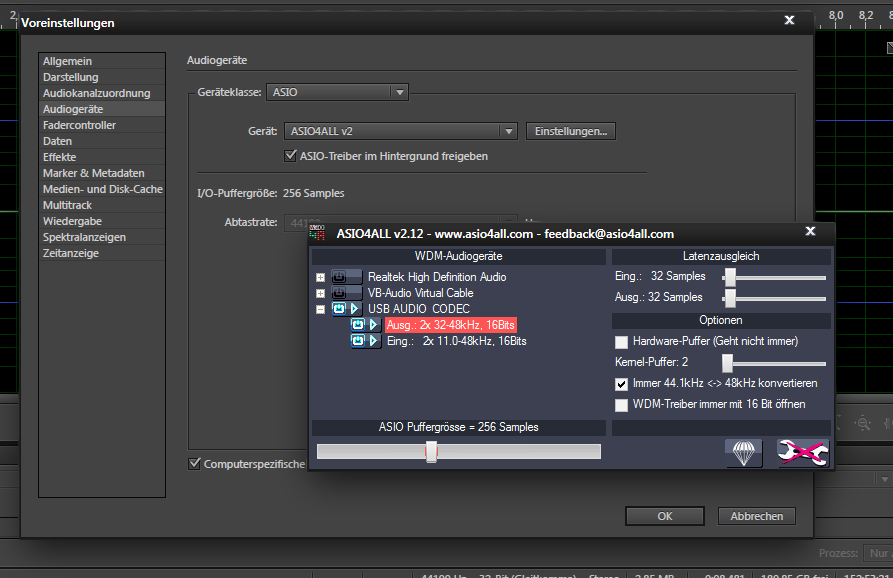Enable the Hardware-Puffer checkbox
This screenshot has height=578, width=893.
coord(621,342)
